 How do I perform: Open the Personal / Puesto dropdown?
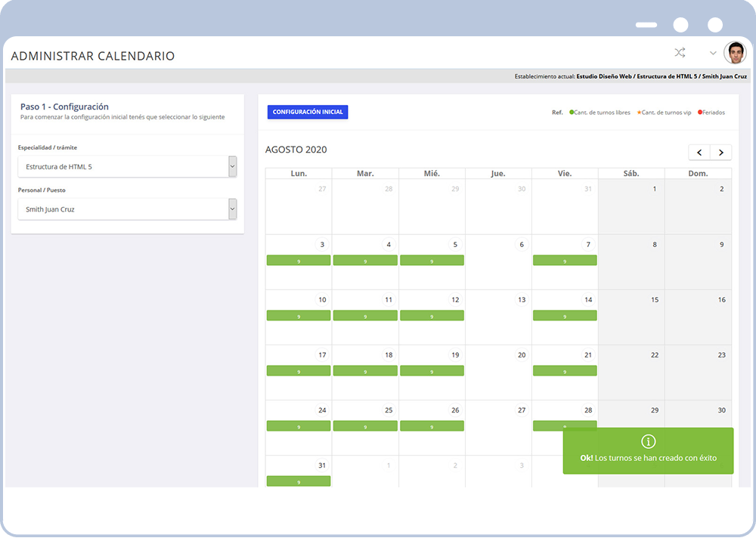[x=126, y=209]
